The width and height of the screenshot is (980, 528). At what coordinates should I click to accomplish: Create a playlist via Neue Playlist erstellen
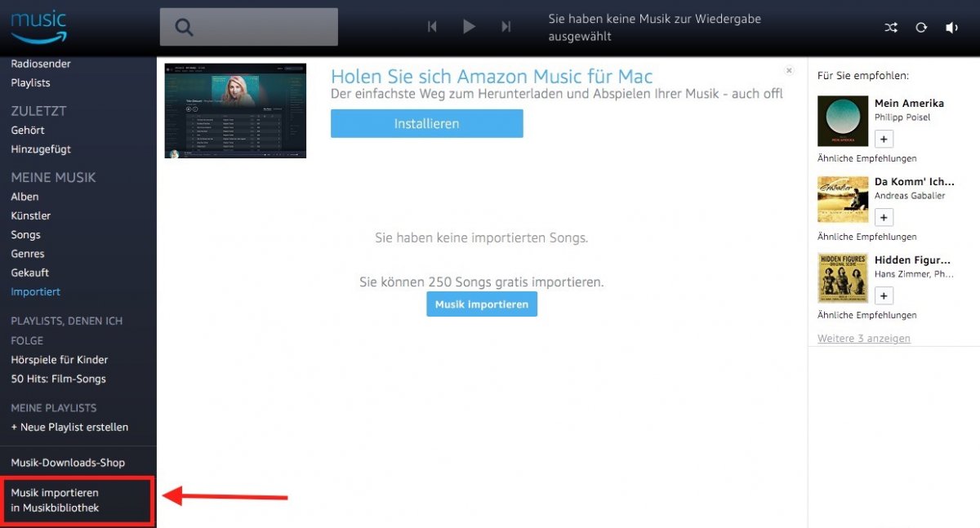[x=69, y=428]
